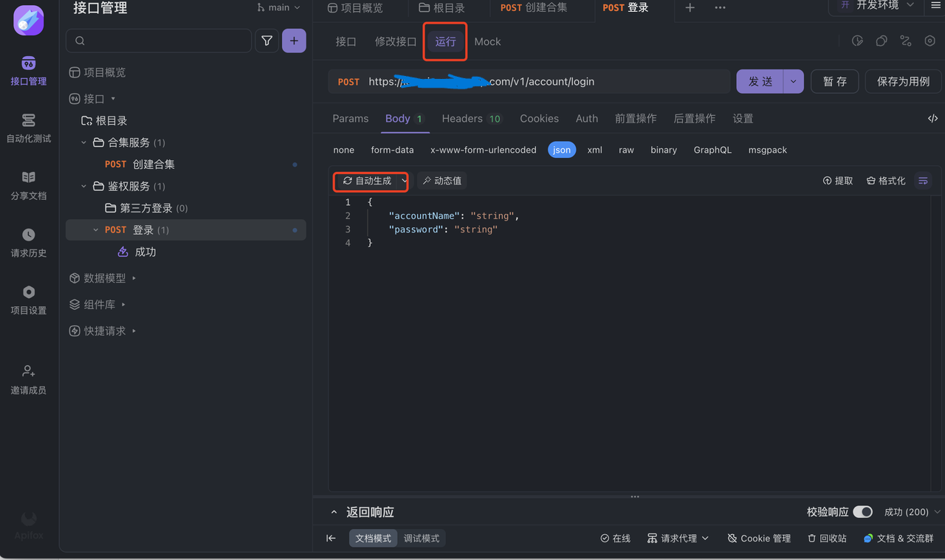Toggle the 校验响应 switch
The width and height of the screenshot is (945, 560).
point(862,511)
